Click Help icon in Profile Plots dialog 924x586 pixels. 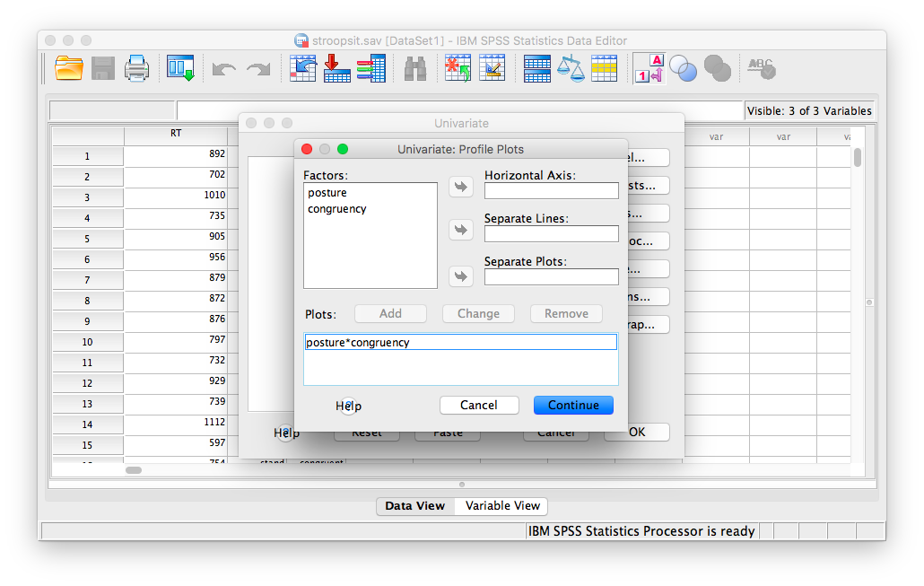pos(348,406)
